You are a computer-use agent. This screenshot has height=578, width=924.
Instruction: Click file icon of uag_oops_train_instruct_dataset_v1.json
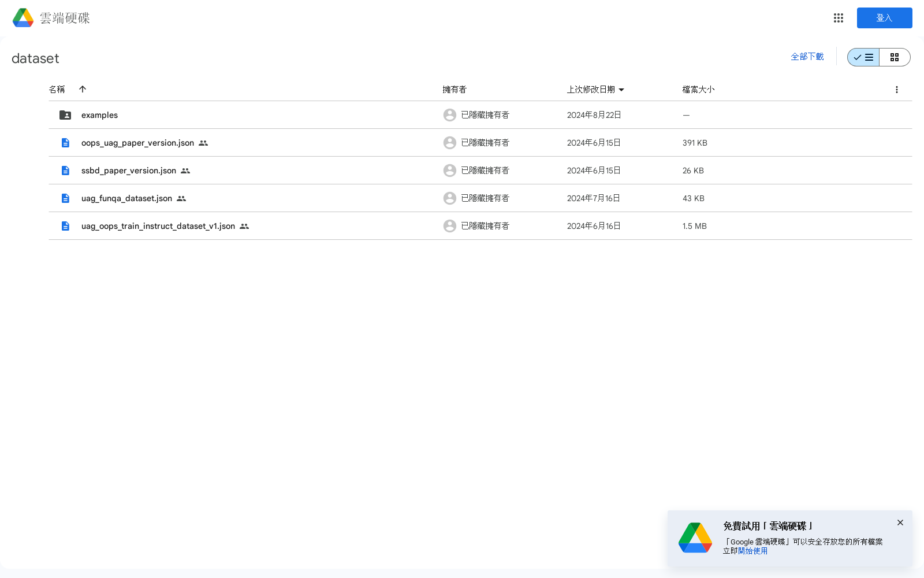tap(65, 226)
